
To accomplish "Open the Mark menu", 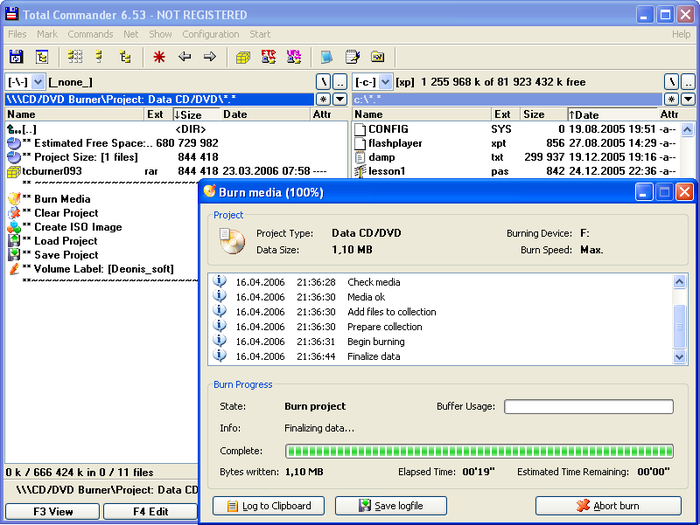I will (x=47, y=34).
